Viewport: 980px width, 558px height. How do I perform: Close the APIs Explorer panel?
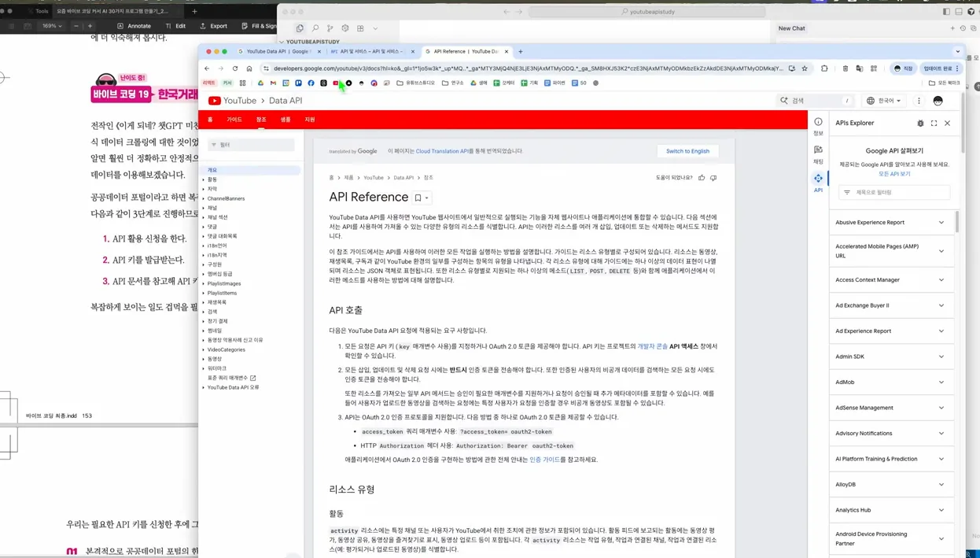pyautogui.click(x=947, y=124)
